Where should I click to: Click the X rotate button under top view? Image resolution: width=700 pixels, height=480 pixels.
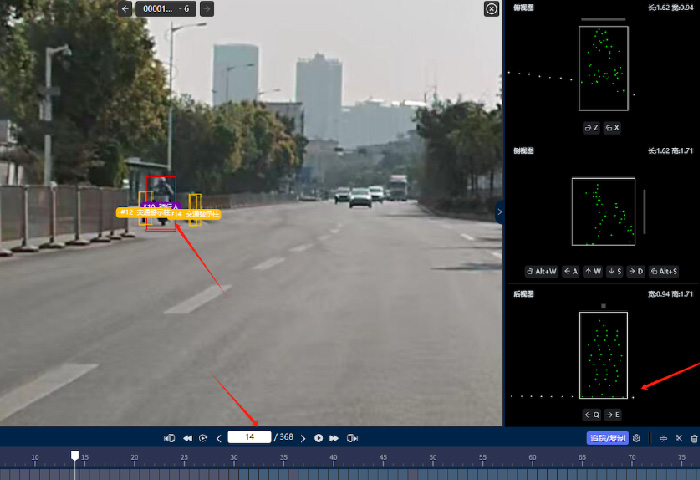(x=613, y=128)
